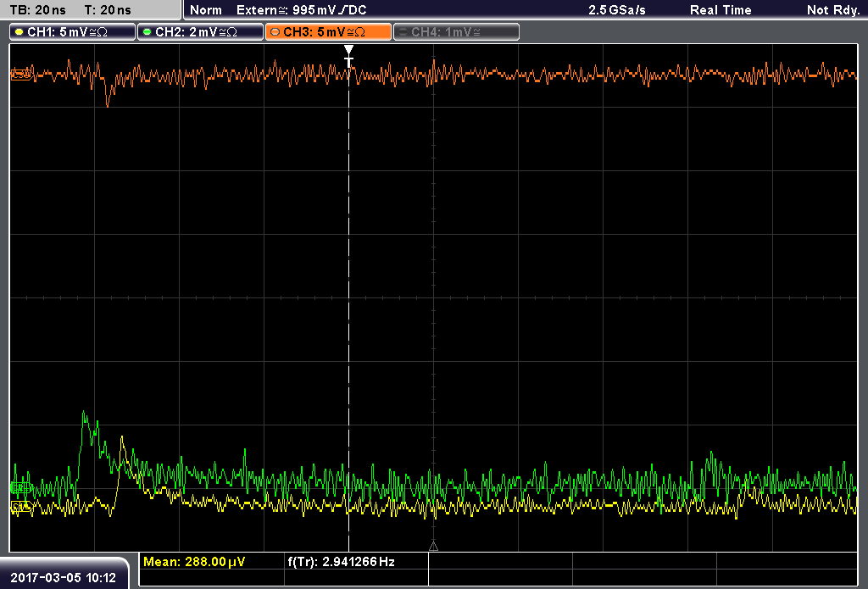Image resolution: width=868 pixels, height=589 pixels.
Task: Click the orange dot on CH3 tab
Action: 275,32
